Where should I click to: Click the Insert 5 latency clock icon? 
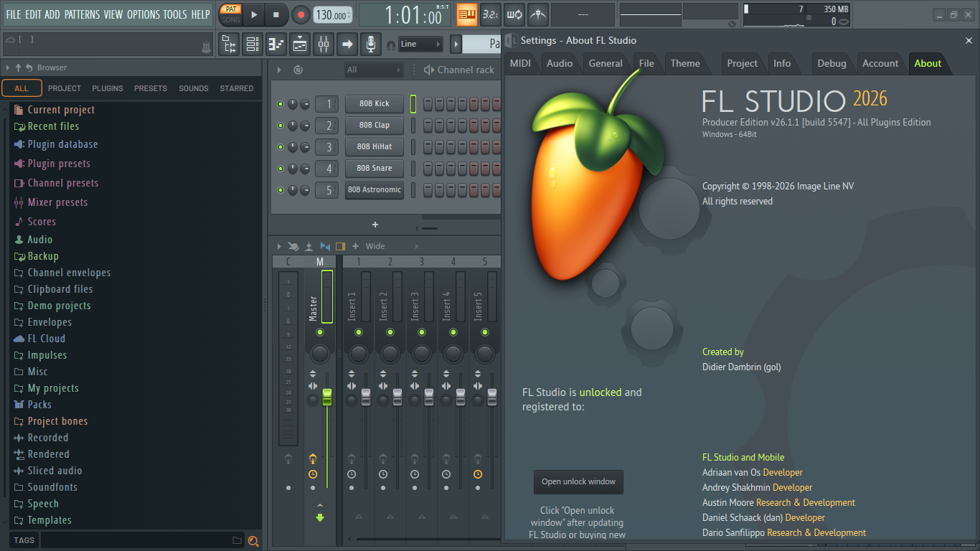(x=478, y=474)
